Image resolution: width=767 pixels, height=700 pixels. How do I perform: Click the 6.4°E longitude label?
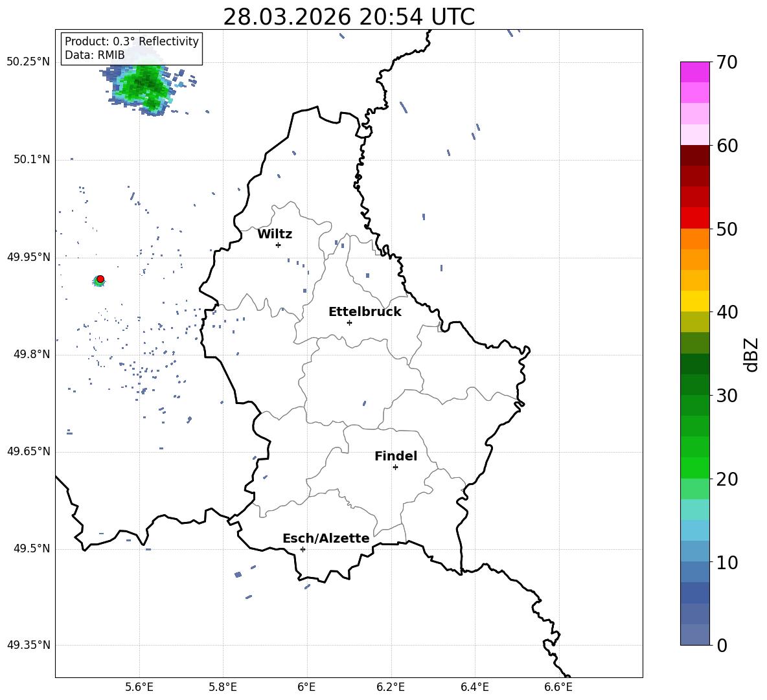[474, 687]
